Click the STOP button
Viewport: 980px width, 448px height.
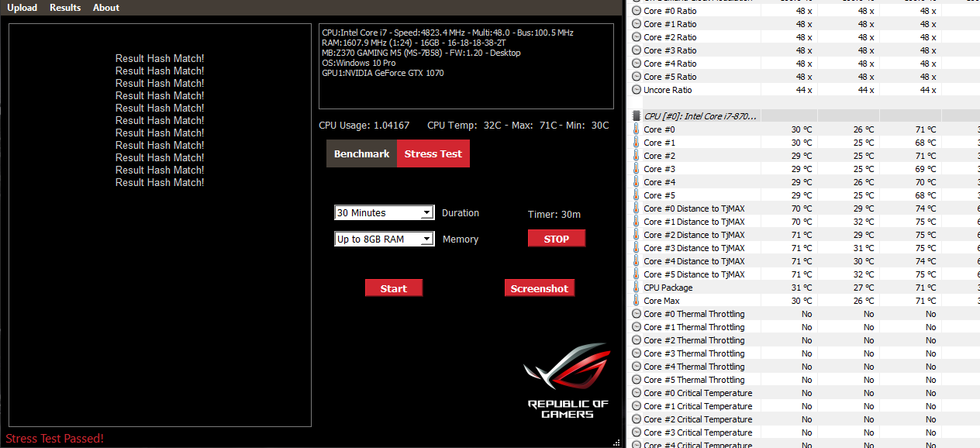557,239
